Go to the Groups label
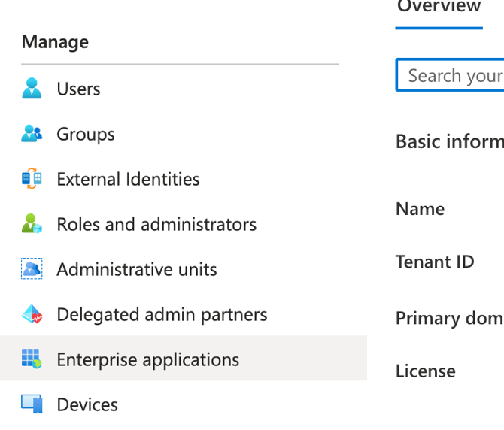The width and height of the screenshot is (504, 430). tap(86, 134)
